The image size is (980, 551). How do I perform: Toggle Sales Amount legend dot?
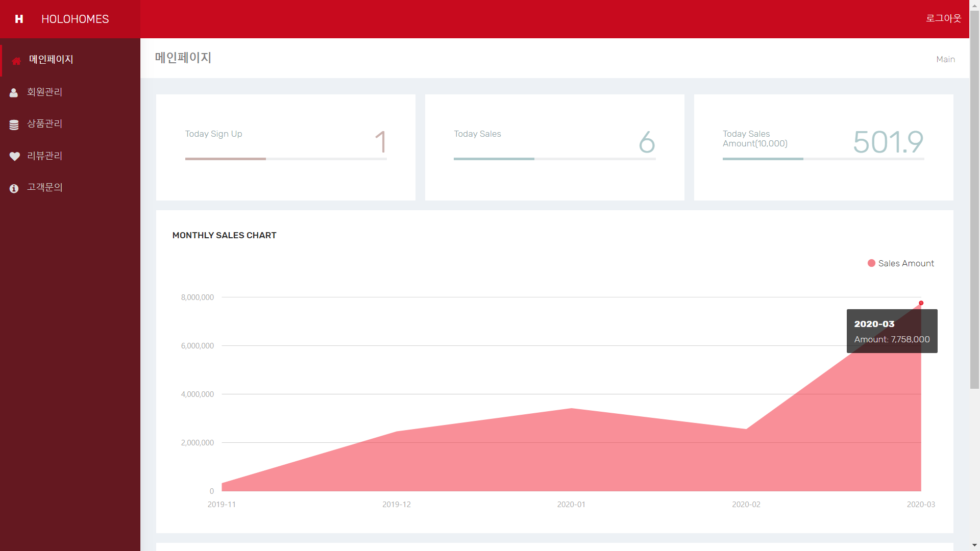click(871, 263)
